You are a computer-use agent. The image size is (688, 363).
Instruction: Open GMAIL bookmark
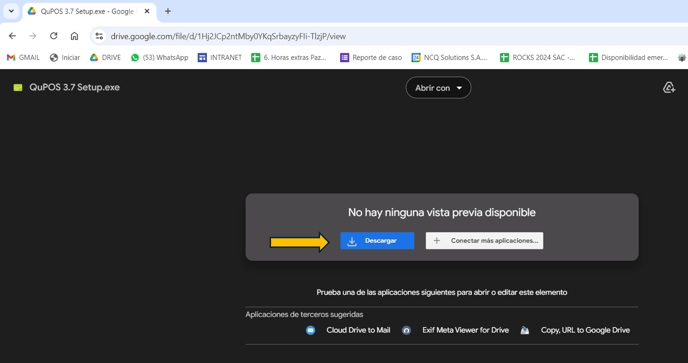[x=23, y=58]
